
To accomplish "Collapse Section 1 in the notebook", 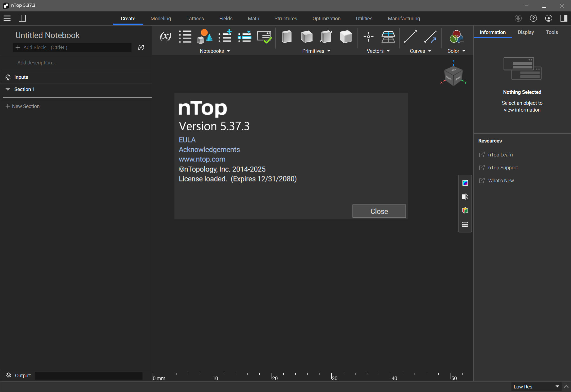I will coord(8,89).
